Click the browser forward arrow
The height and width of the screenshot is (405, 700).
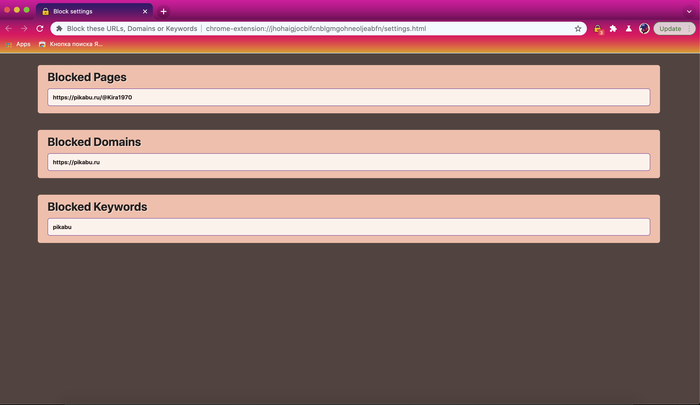coord(24,29)
